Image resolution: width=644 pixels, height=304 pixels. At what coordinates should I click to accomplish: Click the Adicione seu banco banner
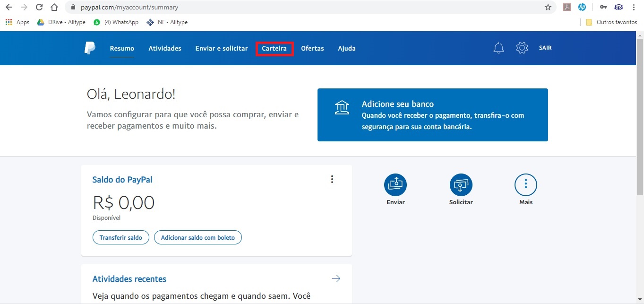pyautogui.click(x=433, y=114)
